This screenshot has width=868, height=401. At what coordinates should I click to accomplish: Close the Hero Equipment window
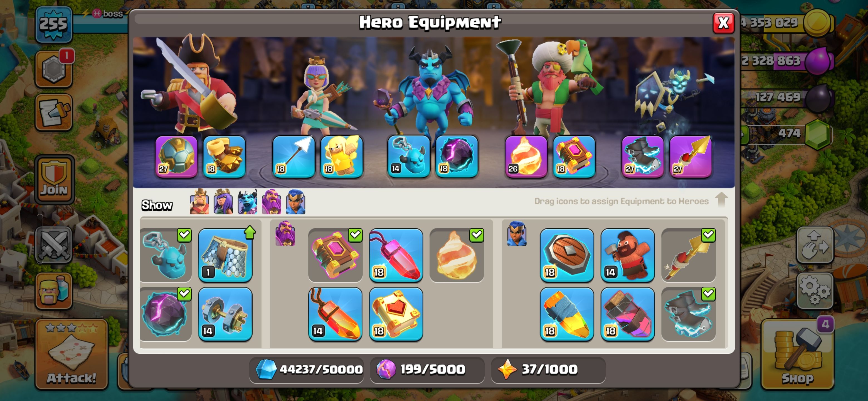tap(723, 23)
